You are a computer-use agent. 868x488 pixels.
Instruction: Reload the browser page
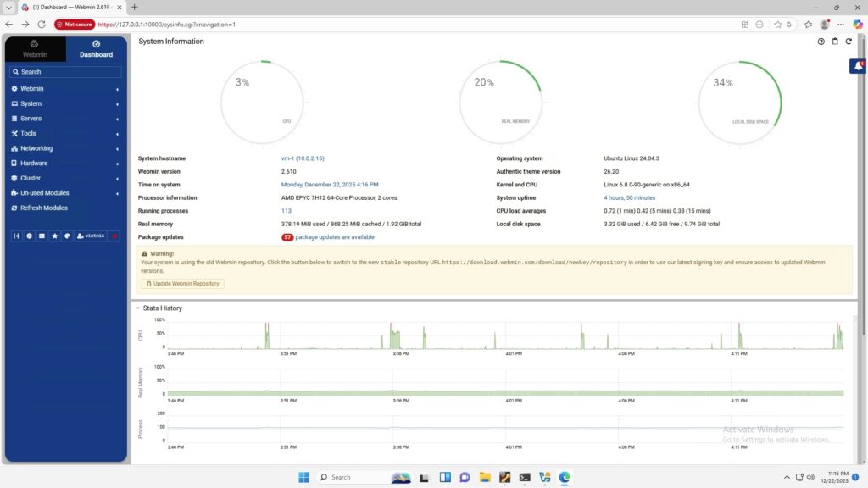coord(42,25)
